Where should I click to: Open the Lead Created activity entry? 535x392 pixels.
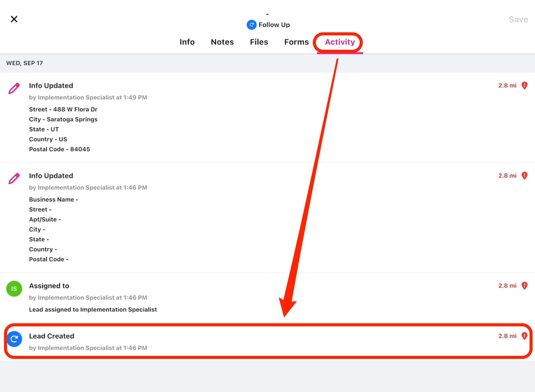click(x=52, y=336)
